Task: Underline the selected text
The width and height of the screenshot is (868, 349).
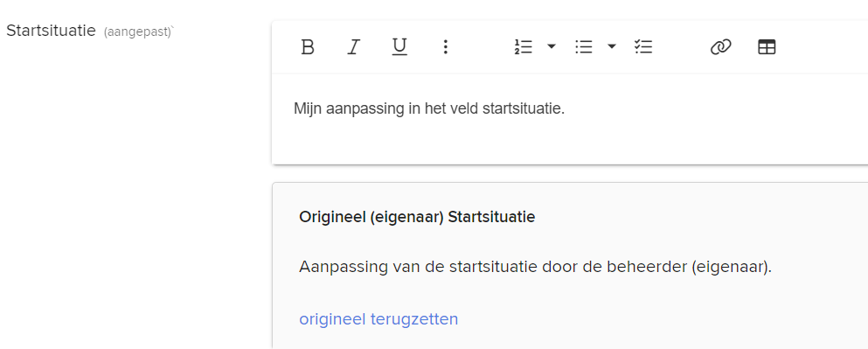Action: 399,47
